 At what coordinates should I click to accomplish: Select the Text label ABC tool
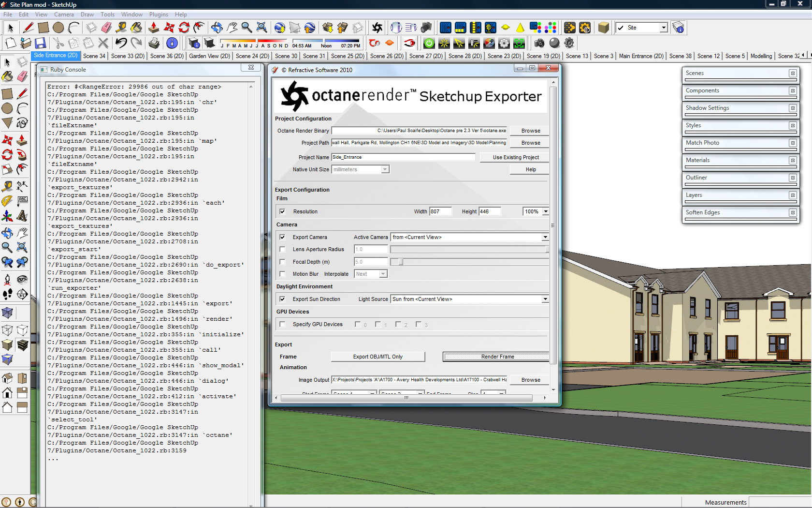pyautogui.click(x=22, y=201)
